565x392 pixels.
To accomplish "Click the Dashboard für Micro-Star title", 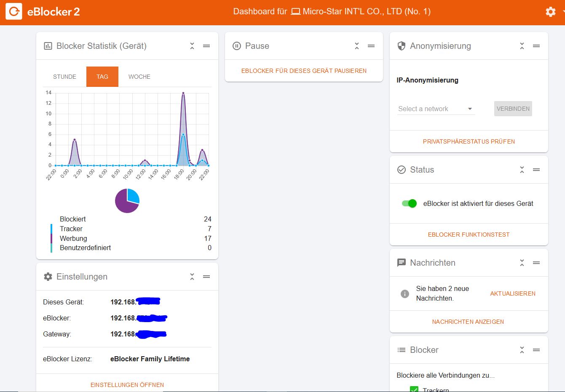I will pyautogui.click(x=332, y=11).
